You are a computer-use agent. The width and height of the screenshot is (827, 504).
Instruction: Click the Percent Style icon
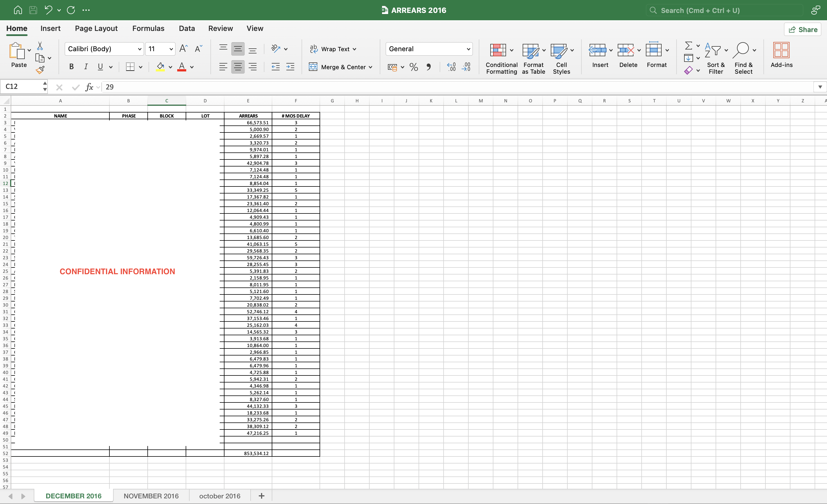[414, 67]
